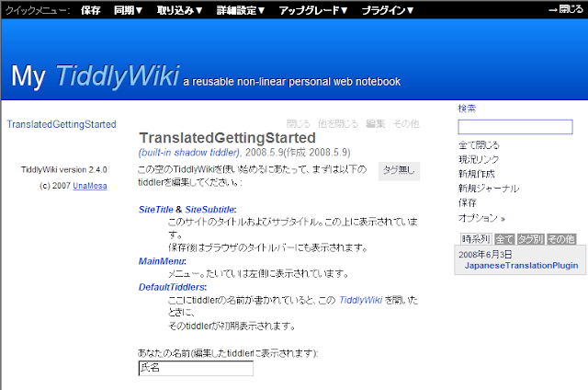Click 保存 in the sidebar options
Viewport: 588px width, 390px height.
pos(468,202)
